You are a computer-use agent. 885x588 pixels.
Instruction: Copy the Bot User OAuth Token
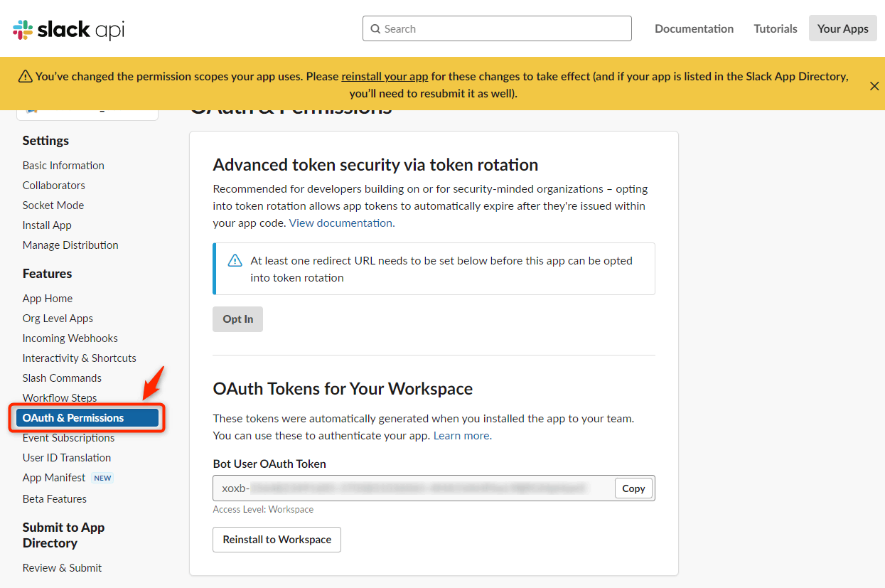[x=633, y=488]
